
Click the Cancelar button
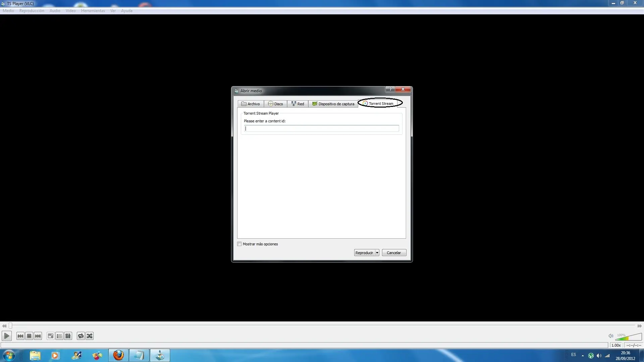click(394, 253)
